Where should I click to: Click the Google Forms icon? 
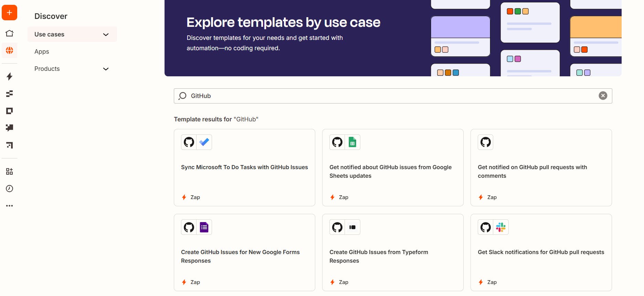[204, 227]
